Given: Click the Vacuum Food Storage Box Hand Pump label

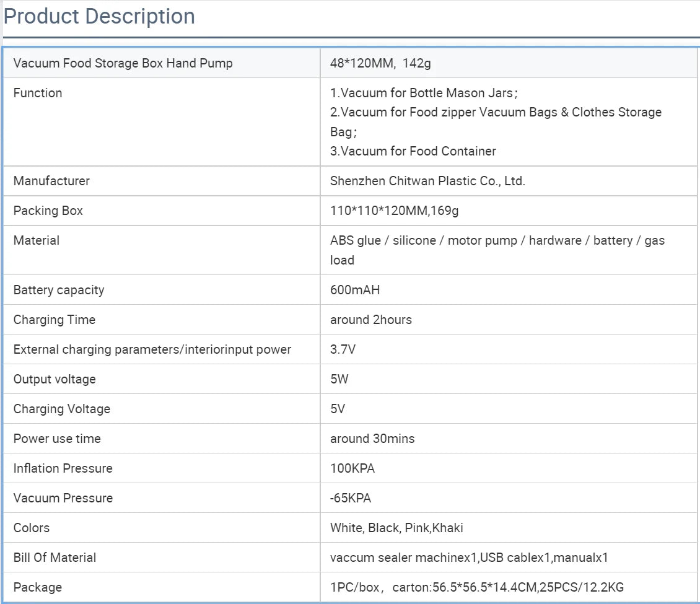Looking at the screenshot, I should (x=123, y=63).
